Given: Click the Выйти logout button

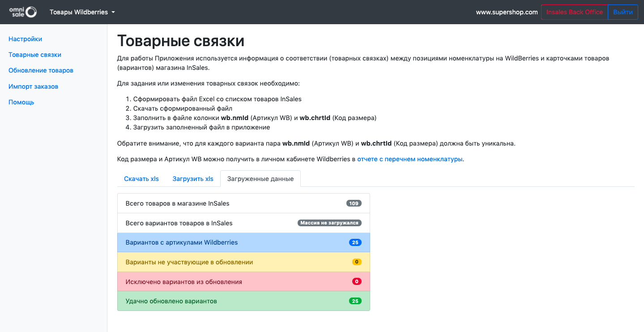Looking at the screenshot, I should (623, 12).
